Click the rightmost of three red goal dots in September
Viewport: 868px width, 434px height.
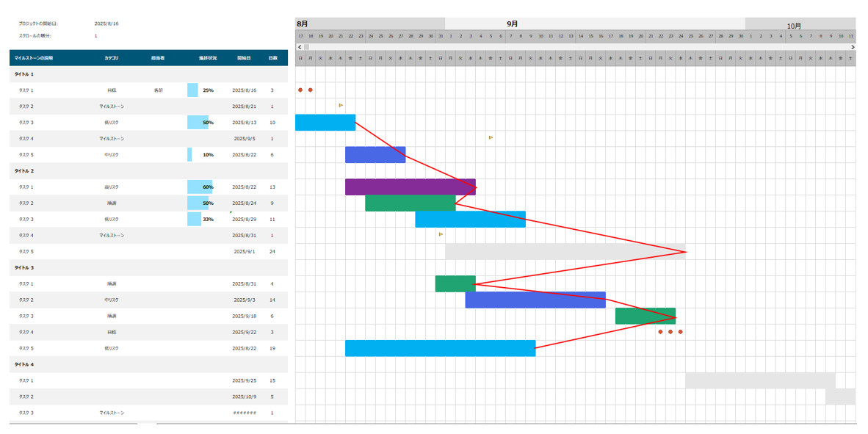681,332
